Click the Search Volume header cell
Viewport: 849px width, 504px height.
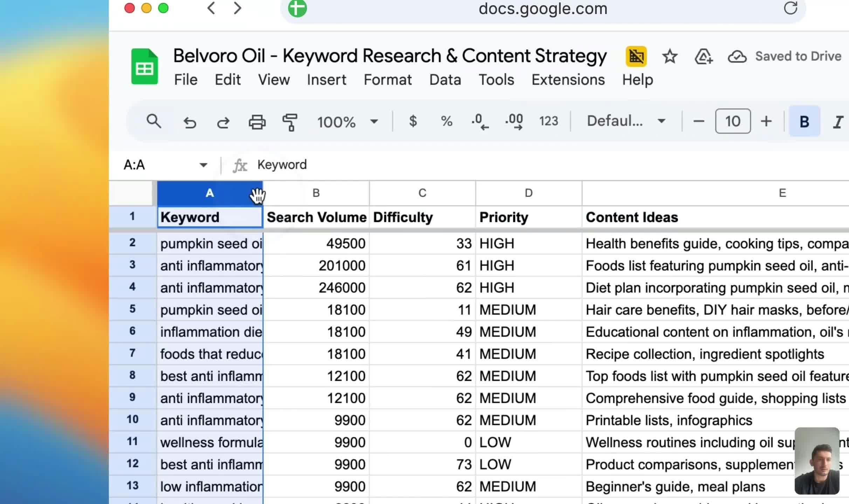tap(316, 217)
